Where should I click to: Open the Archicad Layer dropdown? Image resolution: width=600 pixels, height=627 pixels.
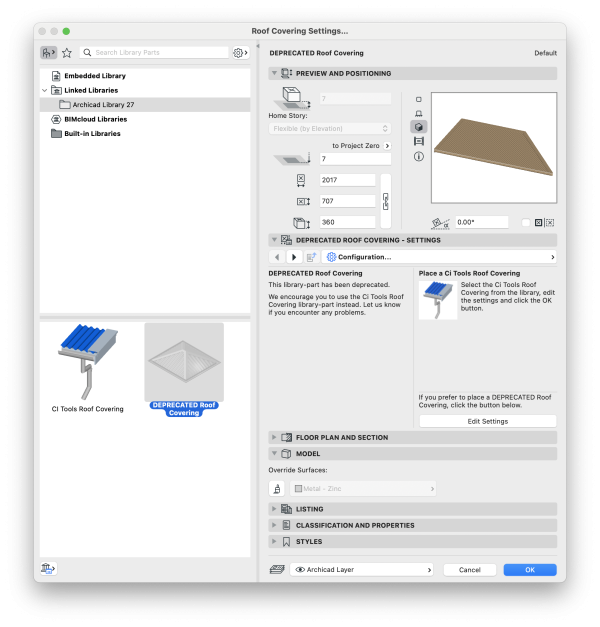363,569
